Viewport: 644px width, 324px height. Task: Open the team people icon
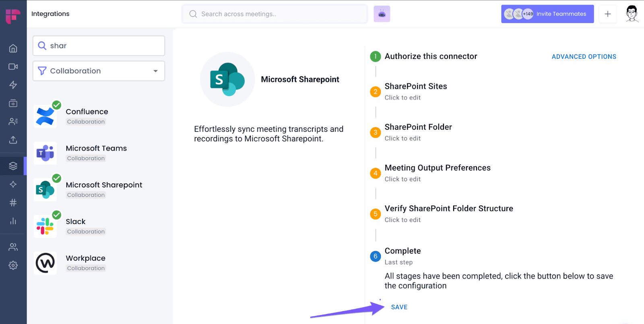click(13, 247)
